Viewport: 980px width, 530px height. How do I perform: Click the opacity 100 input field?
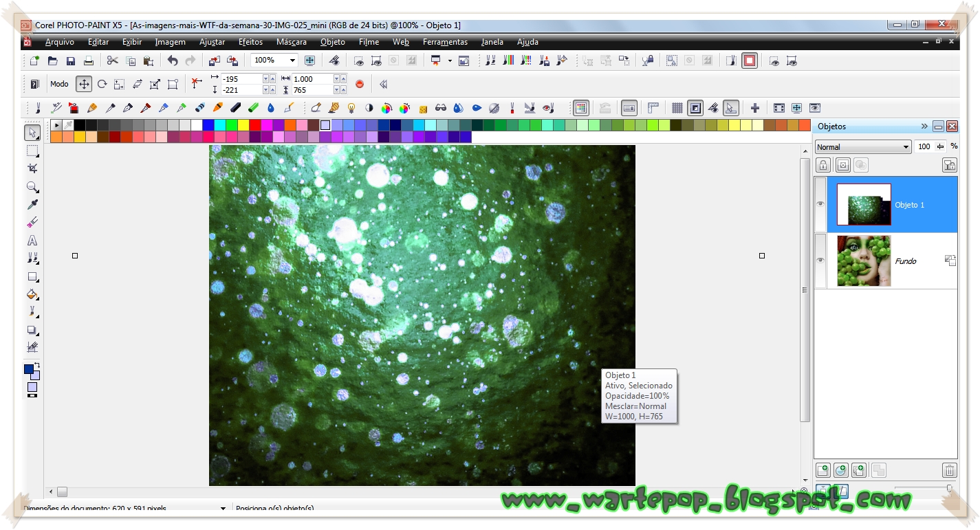[924, 146]
